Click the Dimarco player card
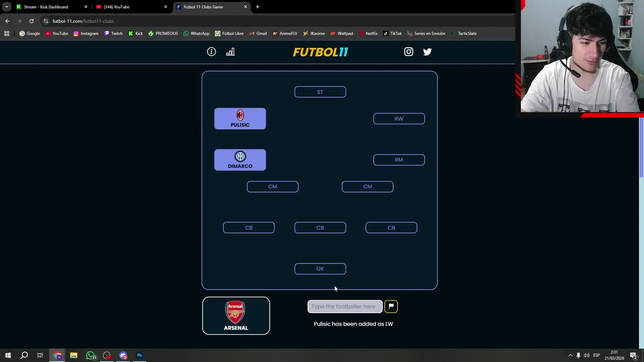644x362 pixels. 240,160
